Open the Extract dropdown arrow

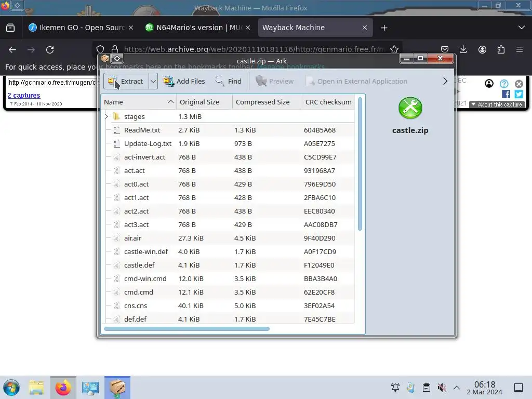point(153,82)
